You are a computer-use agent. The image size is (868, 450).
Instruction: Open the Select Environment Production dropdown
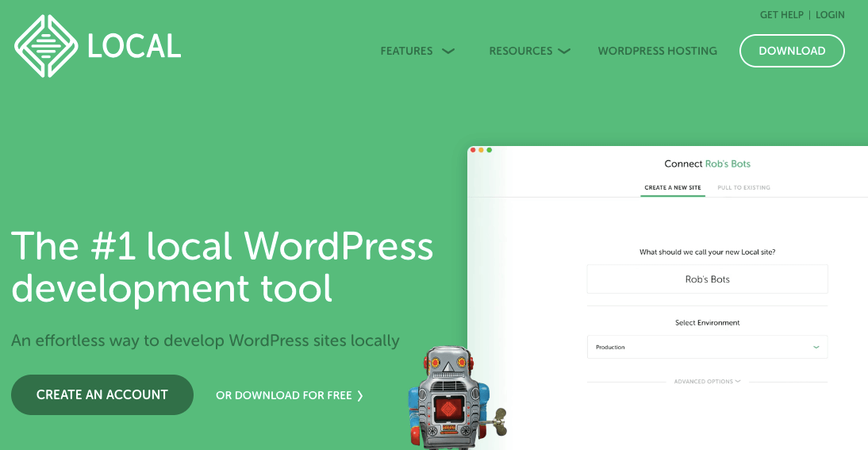[x=707, y=347]
